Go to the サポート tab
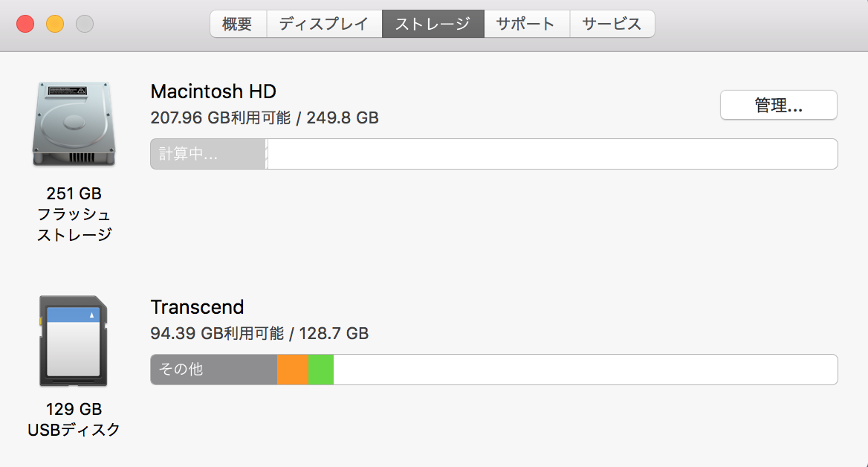Image resolution: width=868 pixels, height=467 pixels. (x=526, y=24)
